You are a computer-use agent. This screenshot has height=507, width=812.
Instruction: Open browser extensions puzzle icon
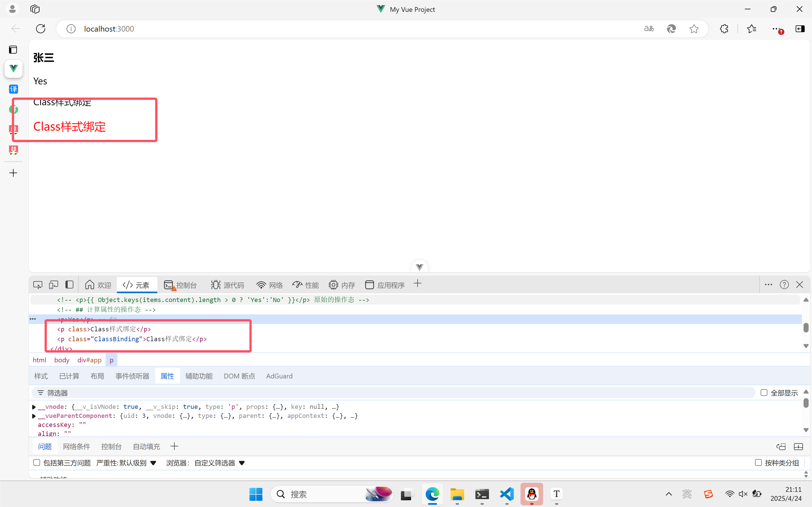coord(724,29)
